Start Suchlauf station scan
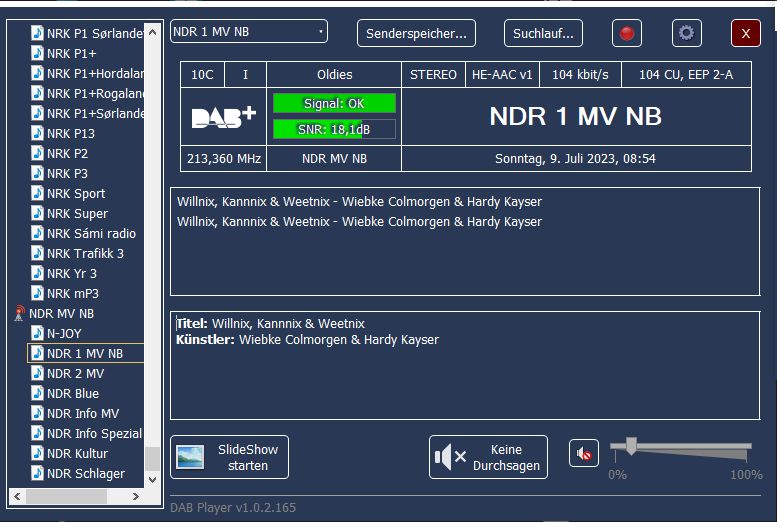 coord(542,33)
